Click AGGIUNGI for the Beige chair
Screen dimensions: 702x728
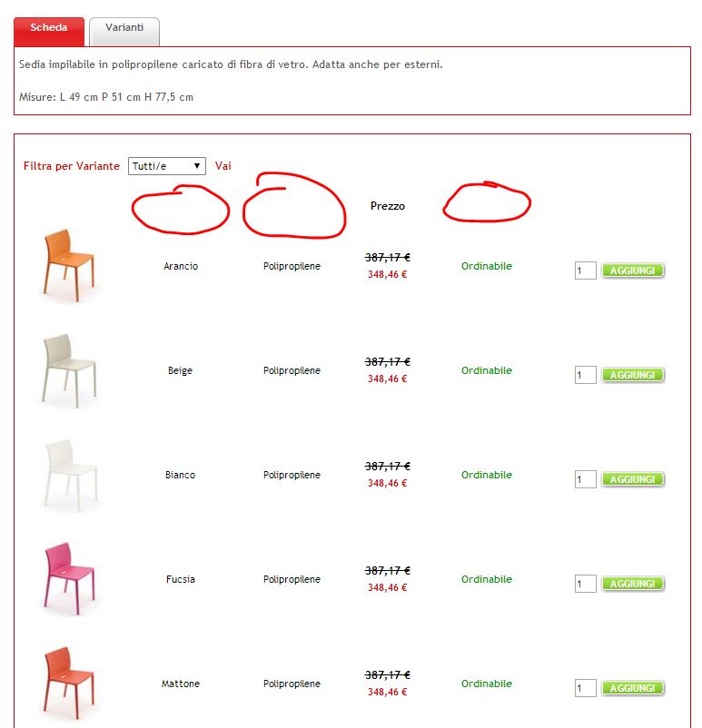[x=633, y=375]
